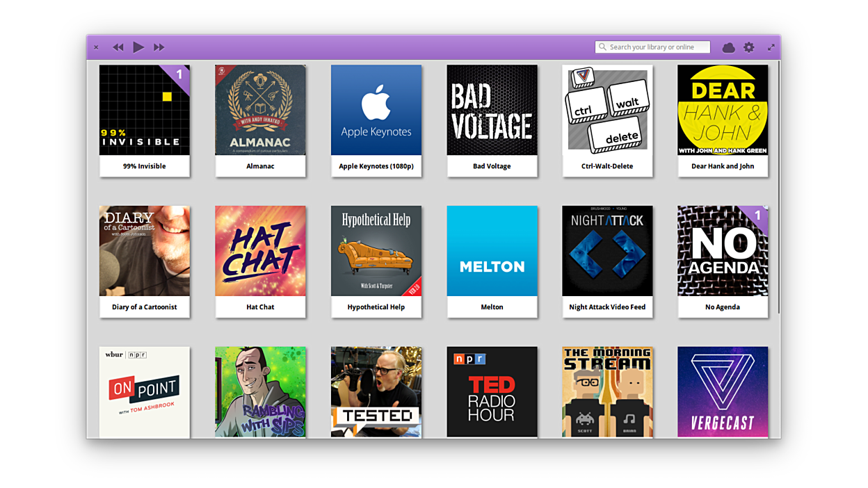
Task: Click the fast-forward (skip ahead) icon
Action: coord(159,47)
